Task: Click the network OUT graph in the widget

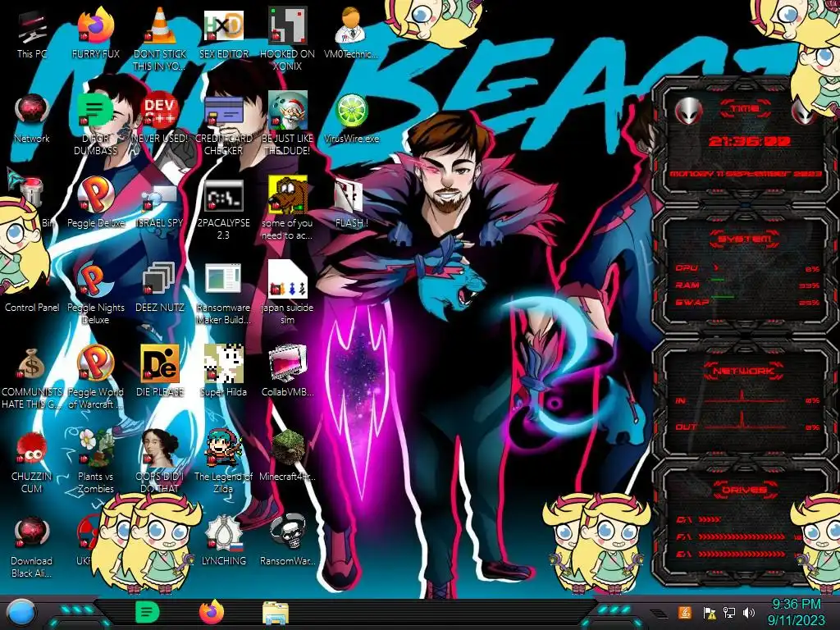Action: pyautogui.click(x=745, y=422)
